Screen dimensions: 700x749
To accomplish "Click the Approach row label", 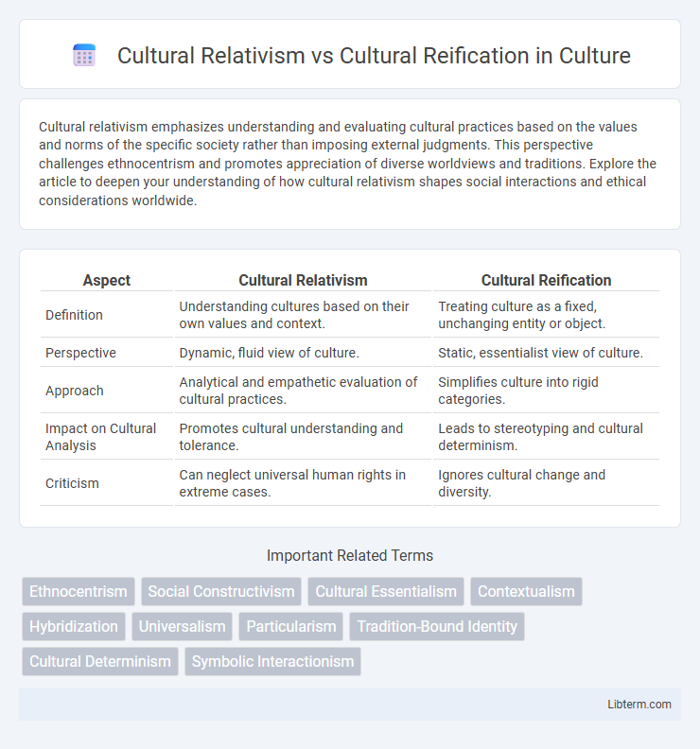I will point(75,391).
